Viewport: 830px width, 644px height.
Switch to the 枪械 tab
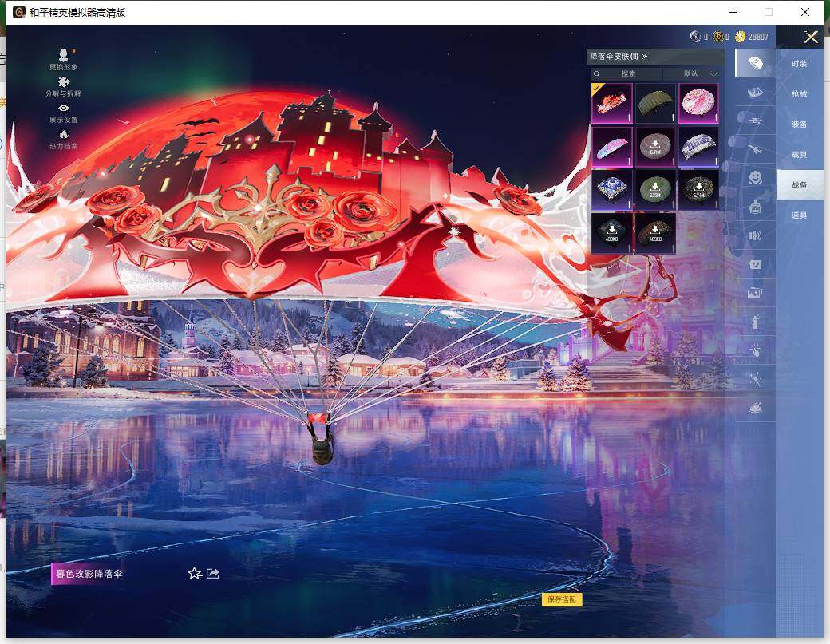point(800,93)
